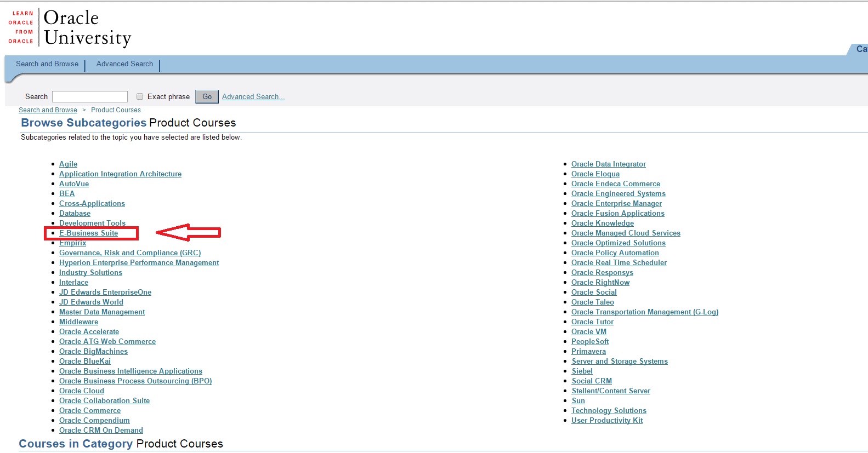
Task: Open Oracle Policy Automation link
Action: click(615, 253)
